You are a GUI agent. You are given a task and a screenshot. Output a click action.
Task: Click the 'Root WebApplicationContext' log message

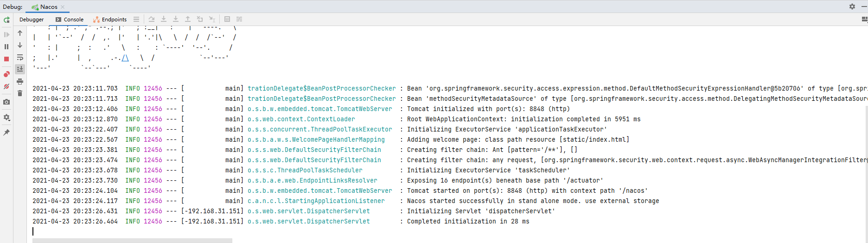524,119
